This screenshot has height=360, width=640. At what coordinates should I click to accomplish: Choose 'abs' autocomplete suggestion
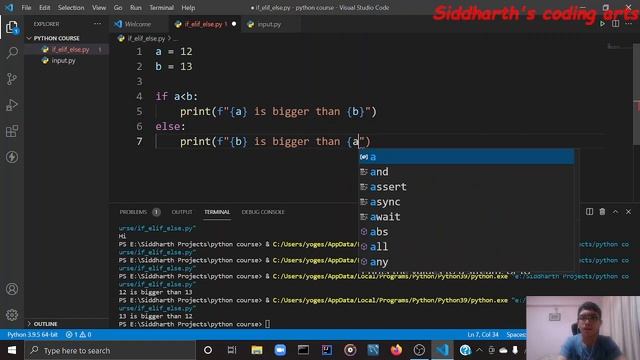[x=466, y=232]
